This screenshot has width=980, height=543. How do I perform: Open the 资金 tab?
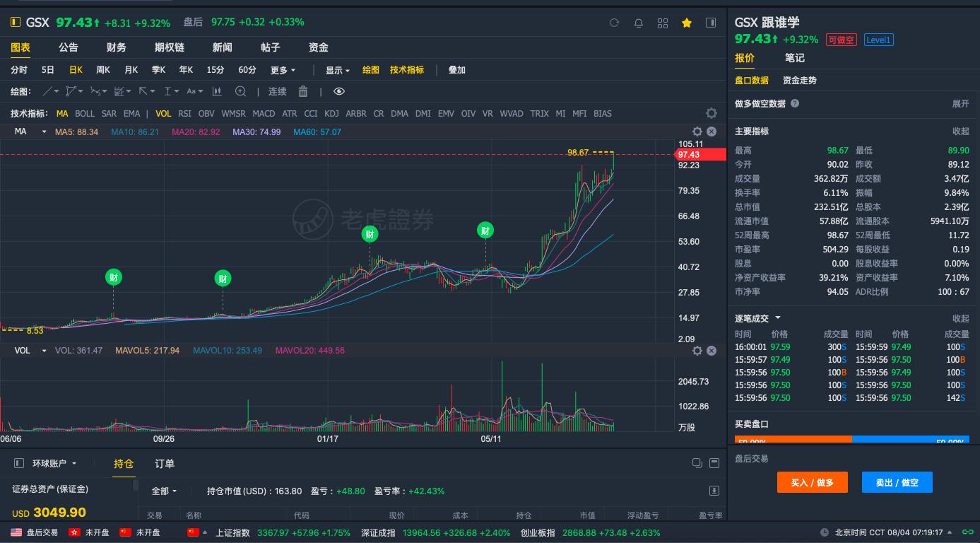(319, 47)
